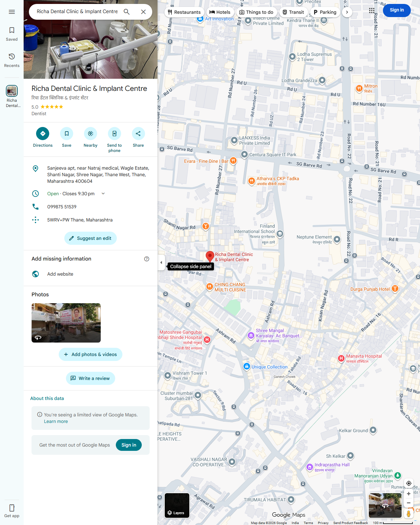Save the clinic to a list
420x525 pixels.
coord(67,137)
